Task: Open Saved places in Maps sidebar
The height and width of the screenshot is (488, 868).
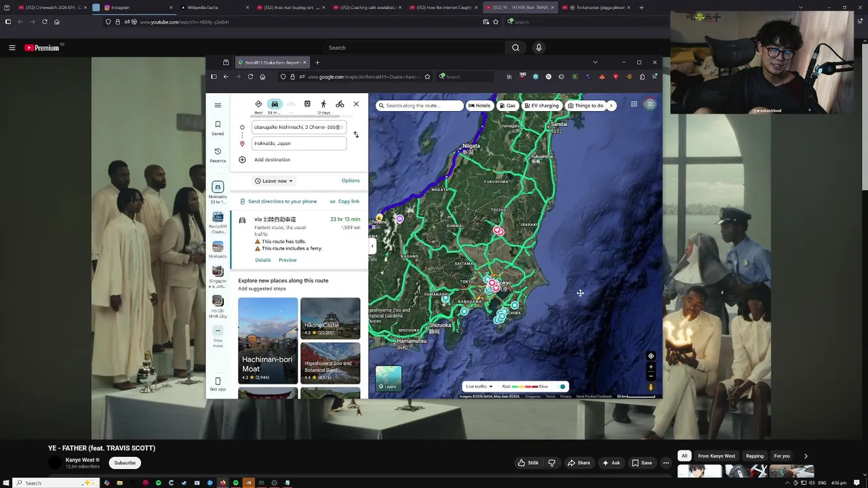Action: (x=218, y=127)
